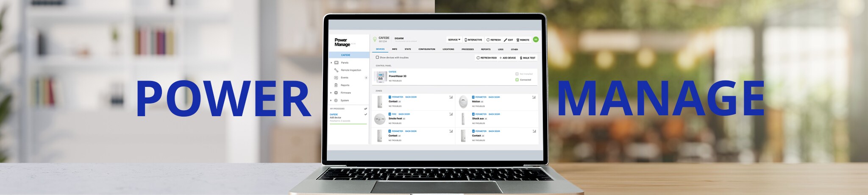Click the Power Manage logo

(342, 42)
